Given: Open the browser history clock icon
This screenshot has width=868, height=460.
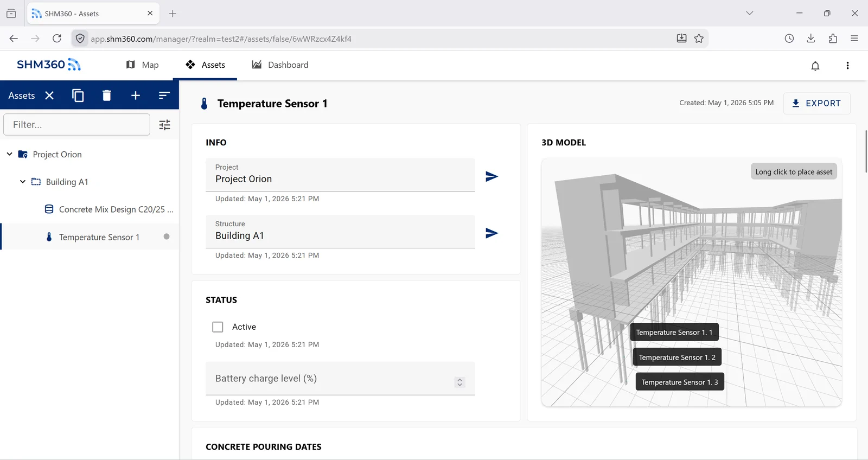Looking at the screenshot, I should (x=789, y=39).
